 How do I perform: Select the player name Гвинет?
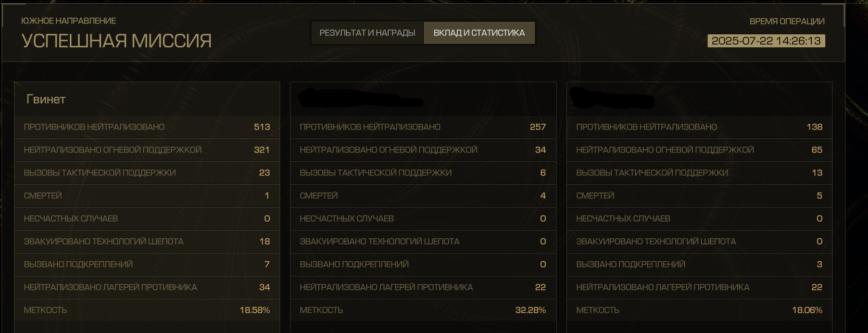(46, 99)
